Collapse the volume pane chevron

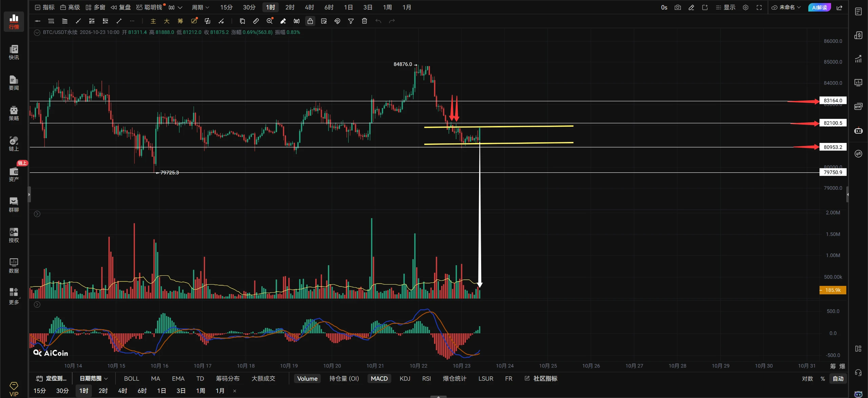click(37, 214)
